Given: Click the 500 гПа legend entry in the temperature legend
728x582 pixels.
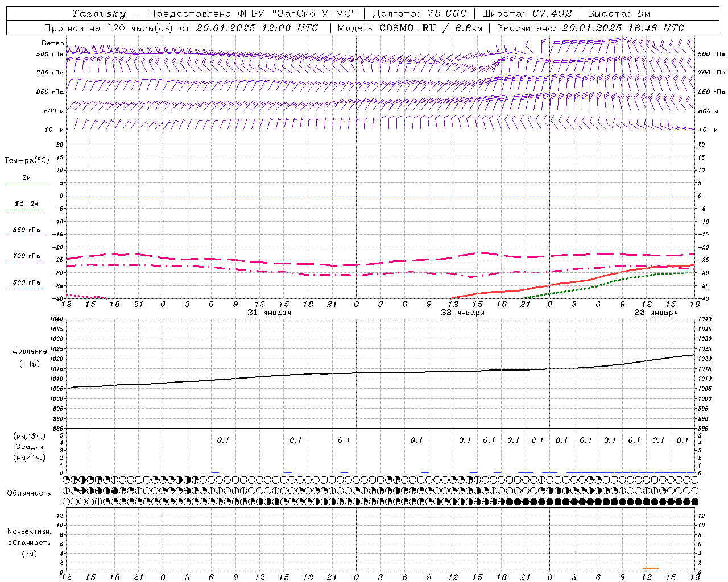Looking at the screenshot, I should point(27,282).
